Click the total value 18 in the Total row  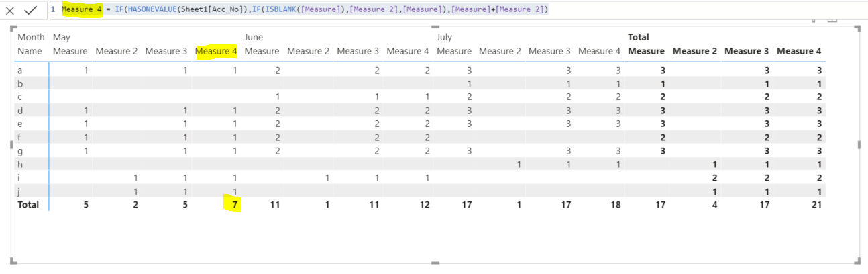(616, 204)
